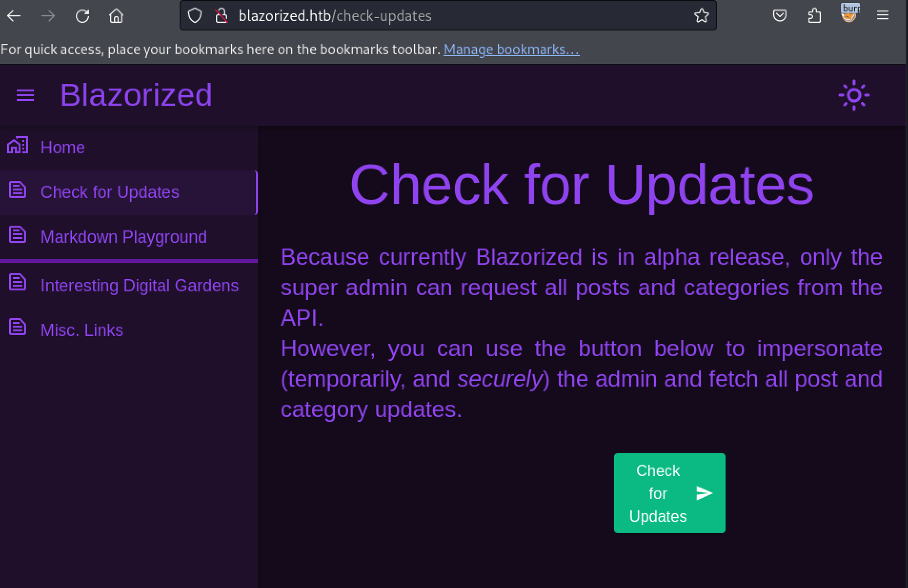This screenshot has height=588, width=908.
Task: Collapse the Blazorized sidebar hamburger menu
Action: tap(25, 95)
